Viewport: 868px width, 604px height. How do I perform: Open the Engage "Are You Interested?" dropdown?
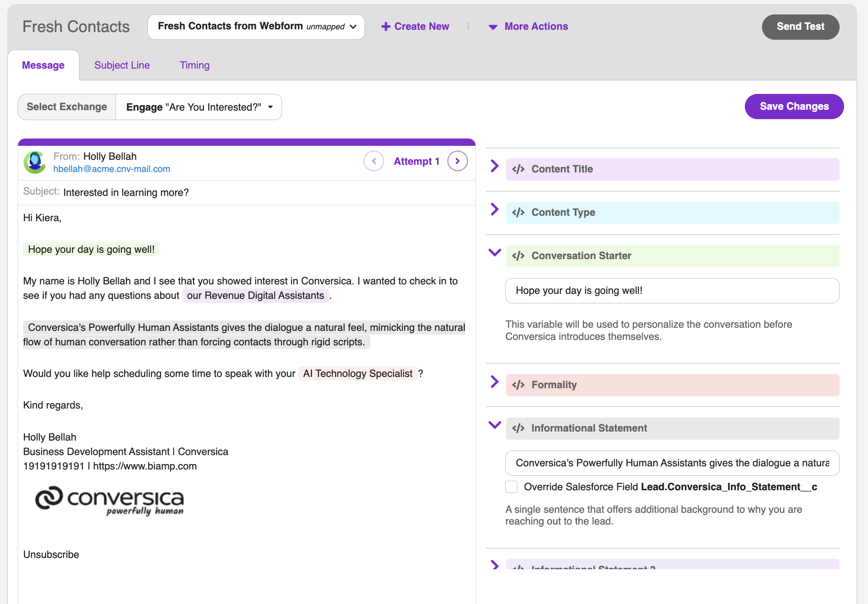click(199, 107)
